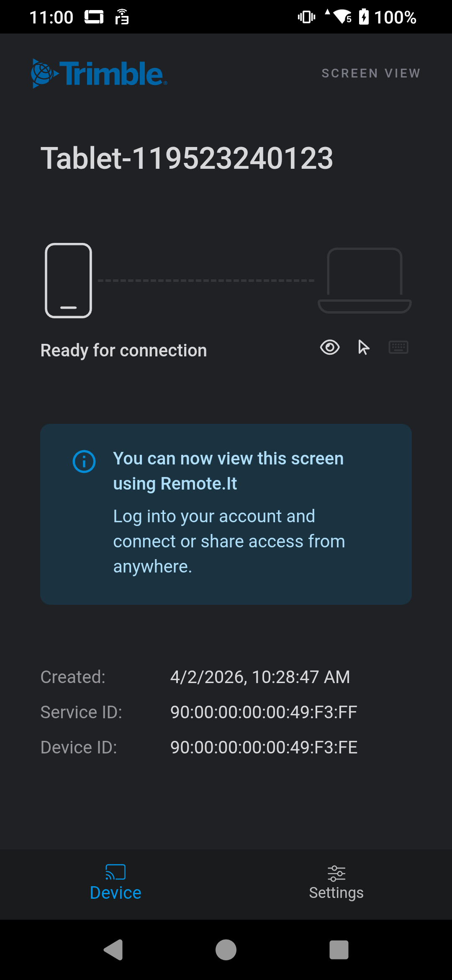Toggle the keyboard input icon
This screenshot has height=980, width=452.
398,347
